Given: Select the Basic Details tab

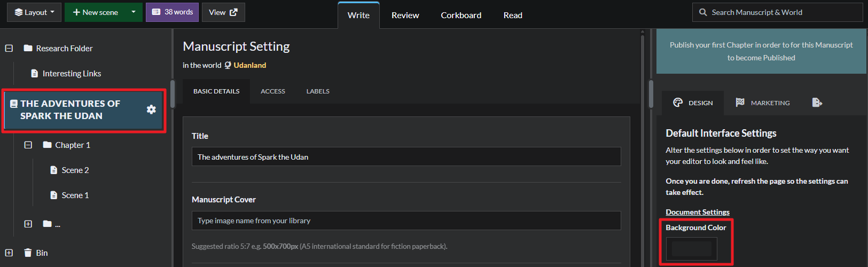Looking at the screenshot, I should point(216,91).
